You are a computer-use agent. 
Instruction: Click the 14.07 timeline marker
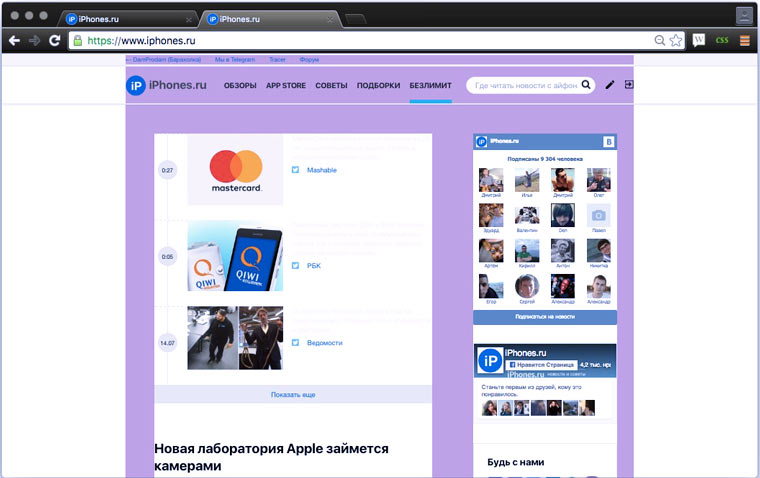coord(167,343)
